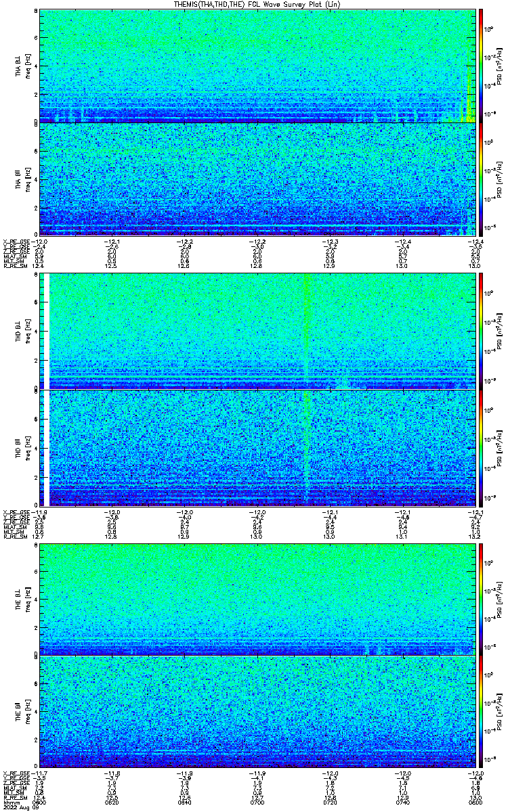Screen dimensions: 508x812
Task: Click the white data gap in THD B-perpendicular panel
Action: (47, 332)
